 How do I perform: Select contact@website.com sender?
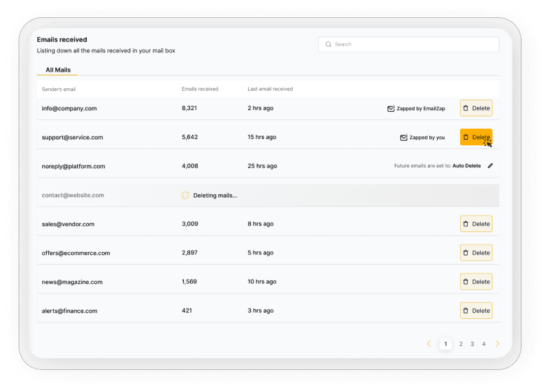click(x=73, y=195)
